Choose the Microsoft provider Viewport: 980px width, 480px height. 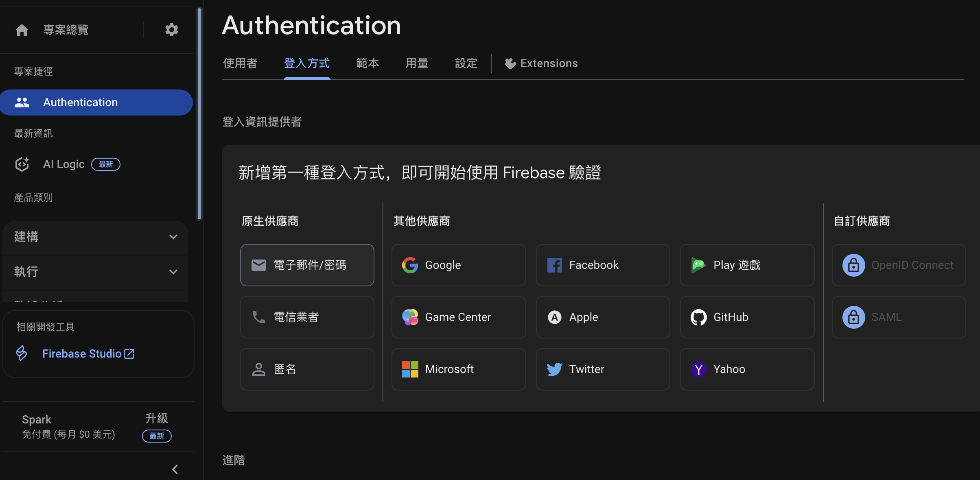coord(458,369)
